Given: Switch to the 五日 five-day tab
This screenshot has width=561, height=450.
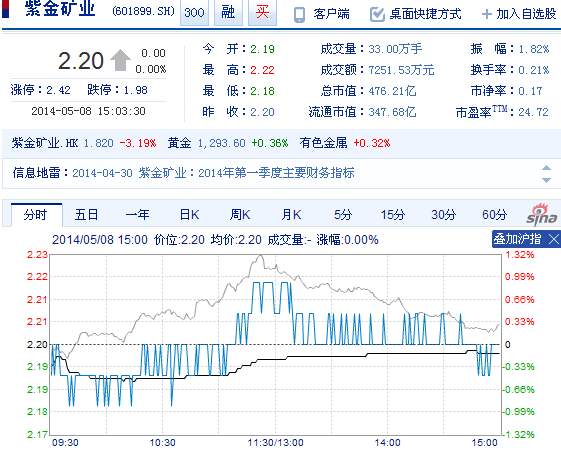Looking at the screenshot, I should [86, 215].
